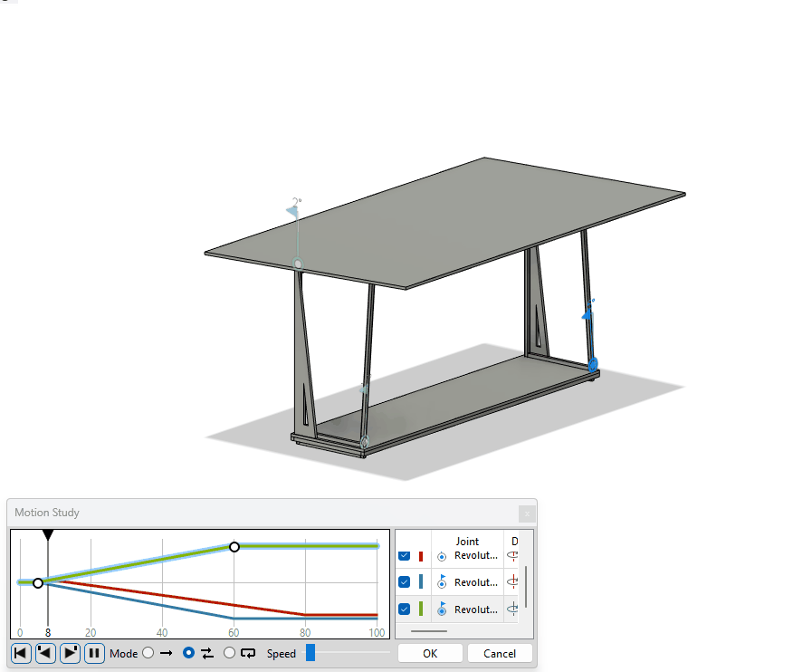Image resolution: width=812 pixels, height=672 pixels.
Task: Uncheck the blue Revolute joint checkbox
Action: click(x=405, y=581)
